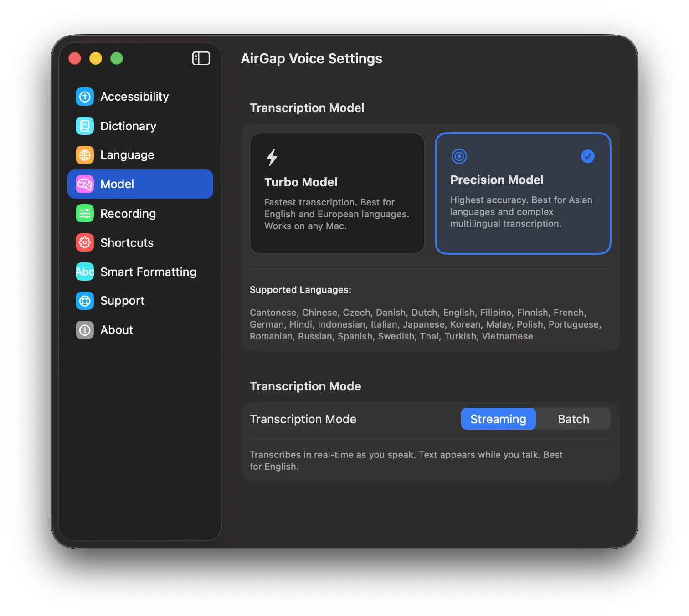
Task: Click the 'Fastest transcription' description text
Action: pyautogui.click(x=337, y=214)
